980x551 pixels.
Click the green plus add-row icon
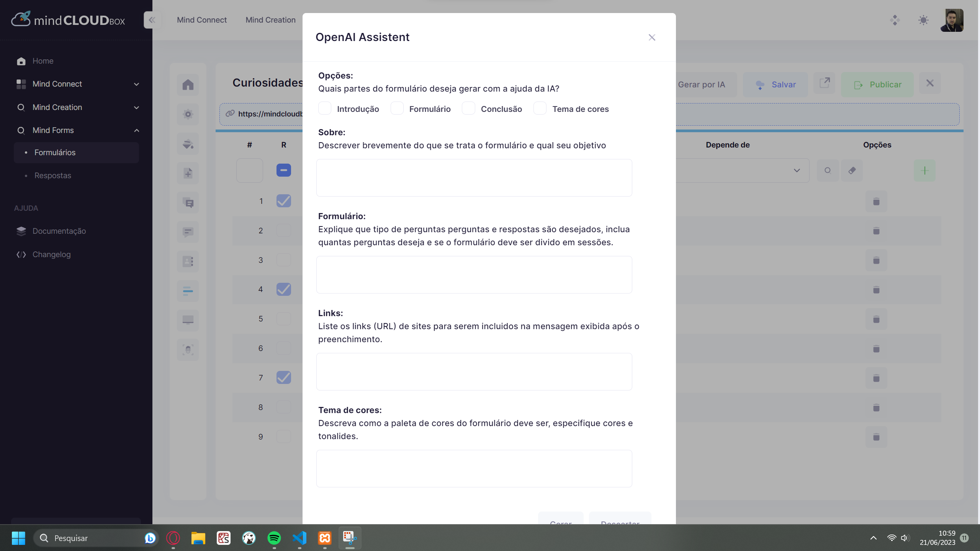(924, 171)
